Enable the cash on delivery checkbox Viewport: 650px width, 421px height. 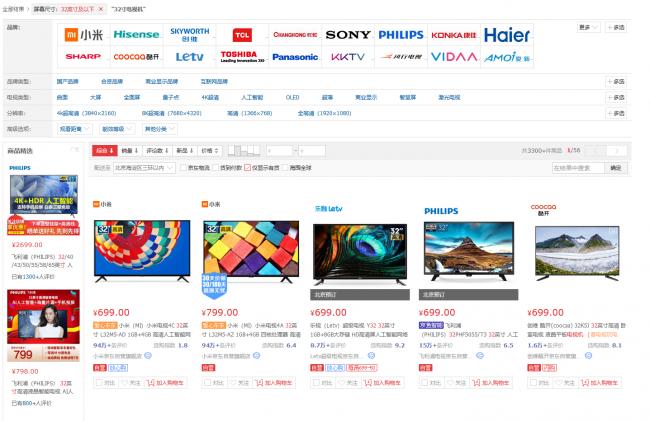coord(215,168)
